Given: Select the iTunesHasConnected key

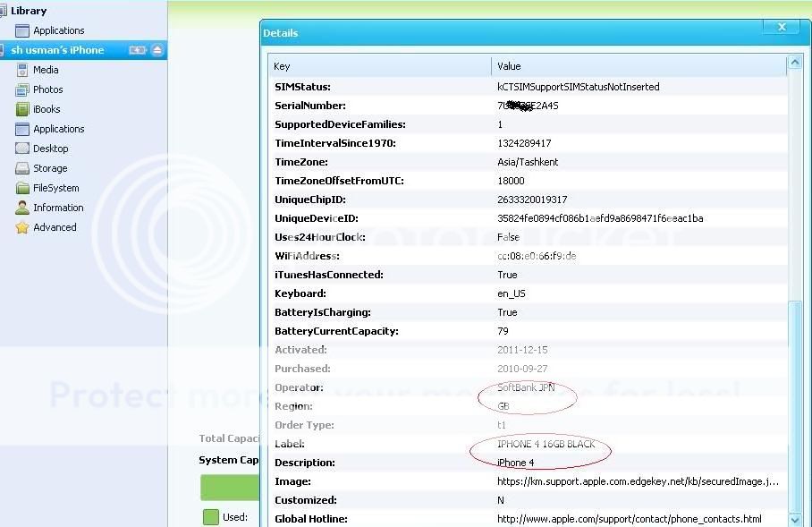Looking at the screenshot, I should [x=329, y=275].
